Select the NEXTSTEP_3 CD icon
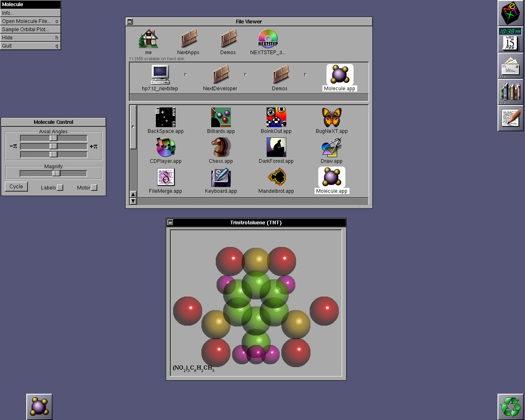This screenshot has width=525, height=420. click(268, 39)
